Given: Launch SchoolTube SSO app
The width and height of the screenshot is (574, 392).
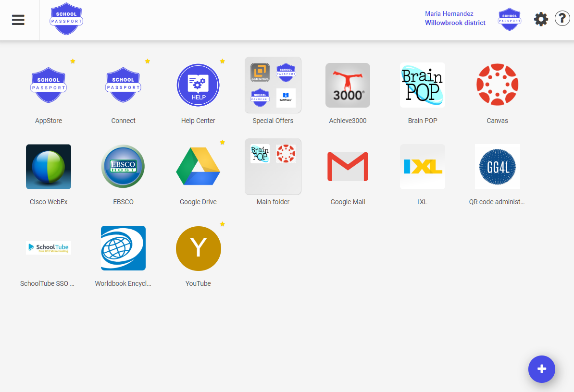Looking at the screenshot, I should click(x=49, y=247).
